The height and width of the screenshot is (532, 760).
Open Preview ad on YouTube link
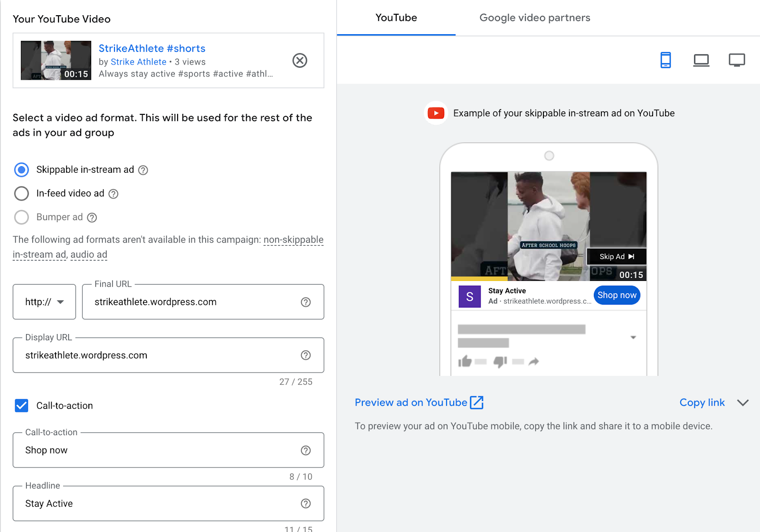click(419, 402)
